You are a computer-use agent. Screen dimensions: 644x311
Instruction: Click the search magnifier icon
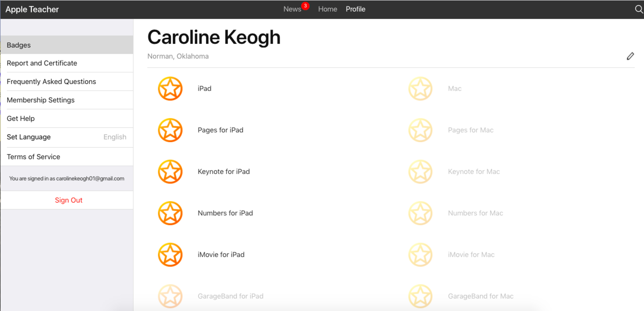[x=638, y=9]
